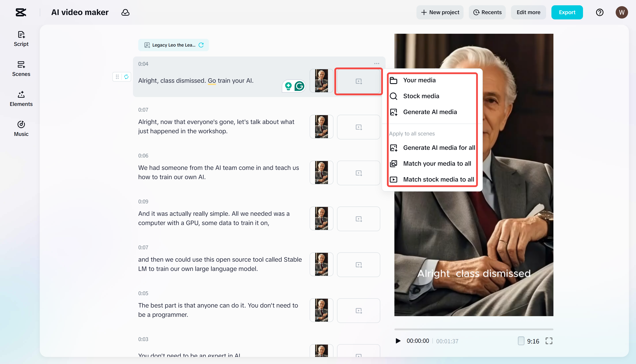Open Legacy Leo avatar selector chip
The height and width of the screenshot is (364, 636).
(x=173, y=45)
